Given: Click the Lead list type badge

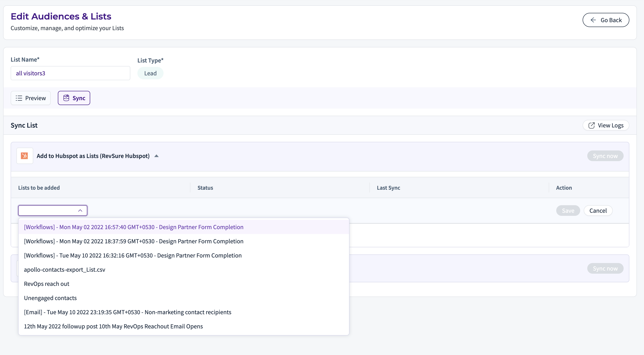Looking at the screenshot, I should [150, 73].
